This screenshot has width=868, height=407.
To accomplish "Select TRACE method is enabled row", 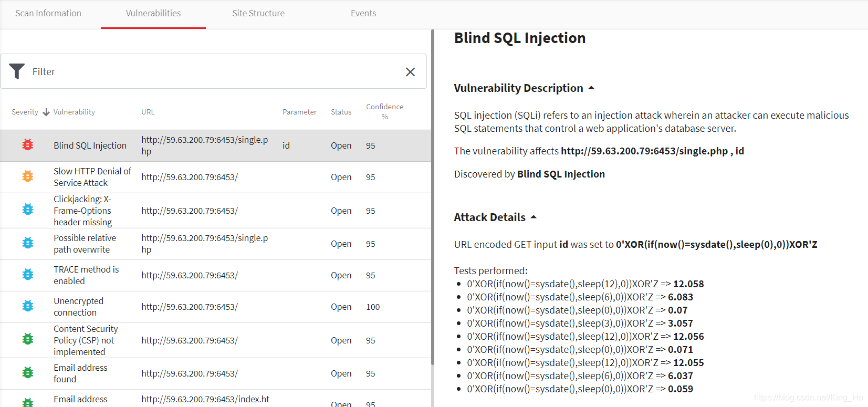I will [x=215, y=275].
